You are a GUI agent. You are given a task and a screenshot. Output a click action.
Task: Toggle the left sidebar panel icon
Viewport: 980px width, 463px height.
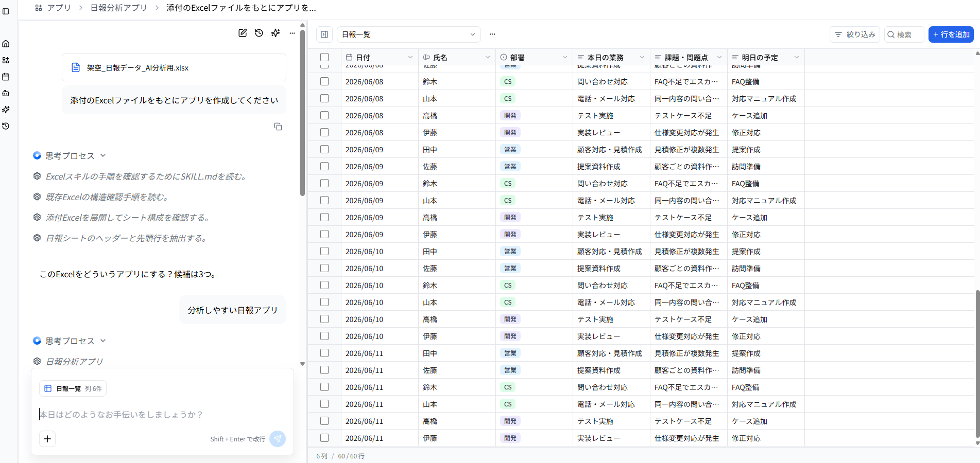pos(6,11)
